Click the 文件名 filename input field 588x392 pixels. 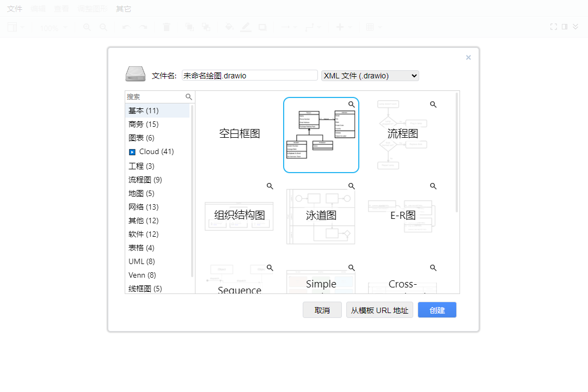(250, 75)
